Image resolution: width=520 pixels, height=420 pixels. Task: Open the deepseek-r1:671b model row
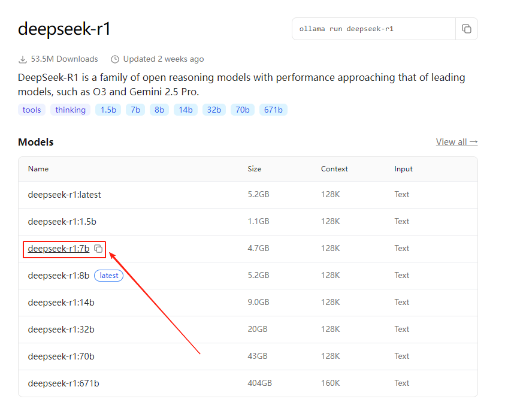click(x=64, y=383)
